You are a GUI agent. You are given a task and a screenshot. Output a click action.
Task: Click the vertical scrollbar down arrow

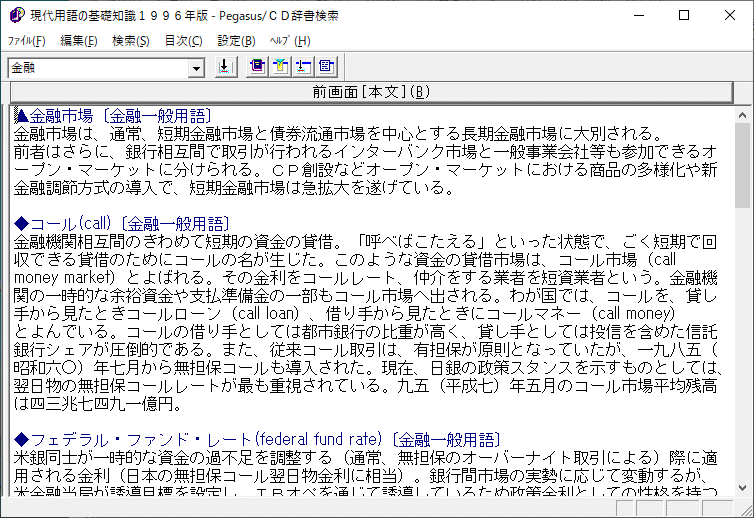tap(742, 488)
